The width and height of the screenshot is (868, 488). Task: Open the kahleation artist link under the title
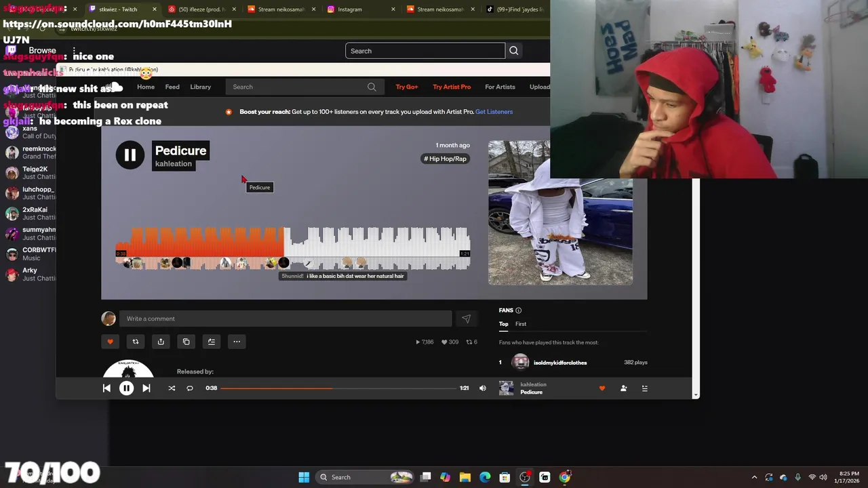click(x=174, y=164)
